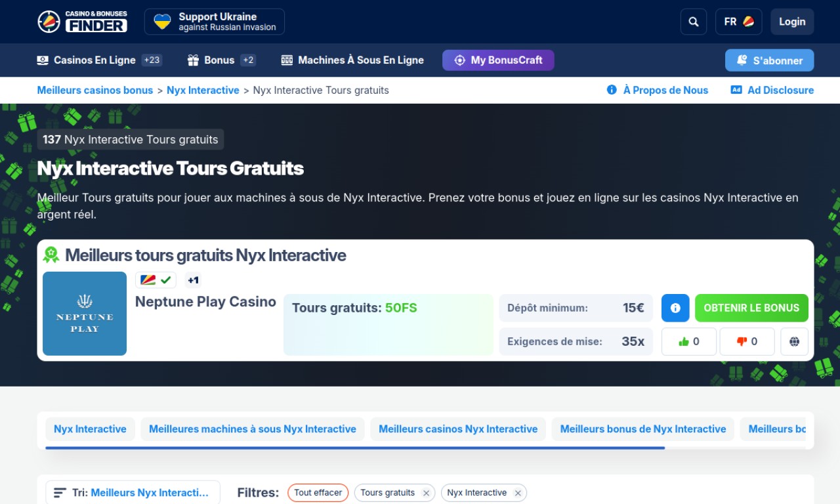Click the Ukraine heart flag icon
Image resolution: width=840 pixels, height=504 pixels.
click(162, 22)
